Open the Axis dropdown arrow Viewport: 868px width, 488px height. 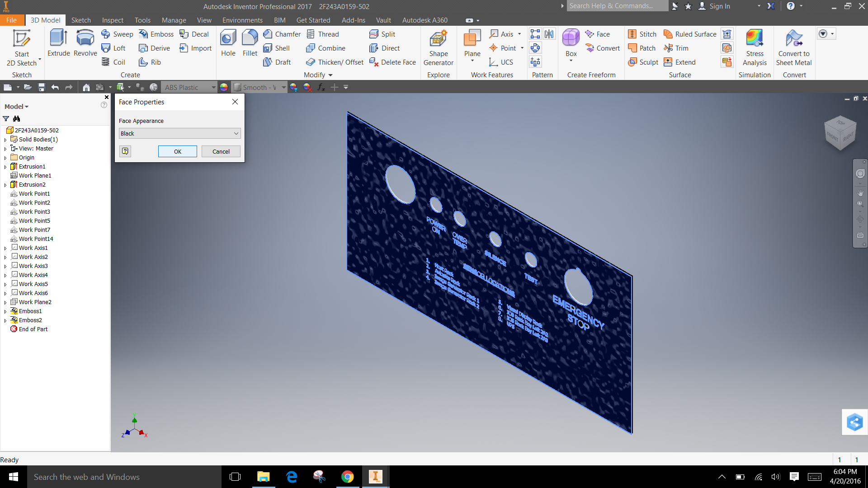[x=519, y=34]
